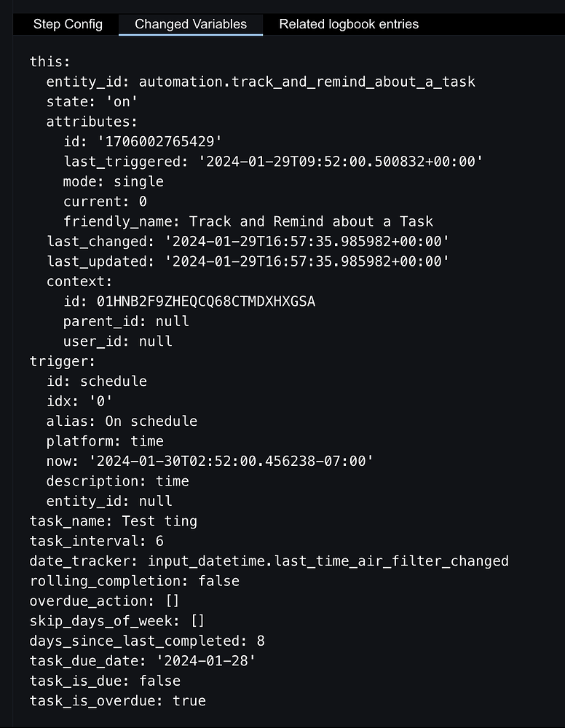Click the task_is_overdue: true line
Viewport: 565px width, 728px height.
tap(117, 700)
